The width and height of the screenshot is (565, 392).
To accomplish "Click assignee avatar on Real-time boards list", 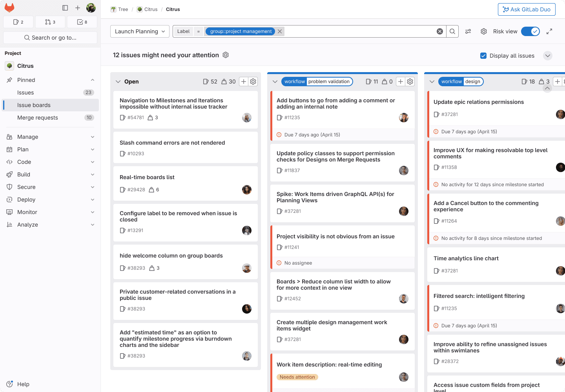I will (x=247, y=190).
